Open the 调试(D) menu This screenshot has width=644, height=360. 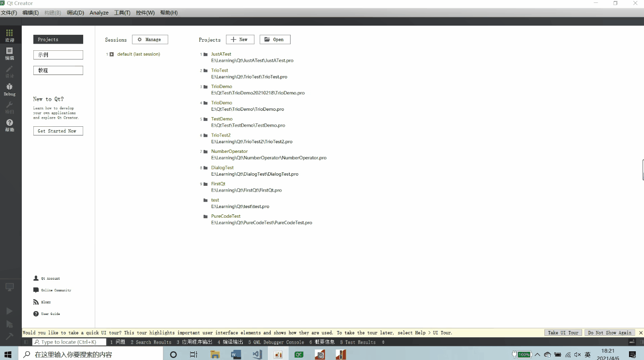75,13
